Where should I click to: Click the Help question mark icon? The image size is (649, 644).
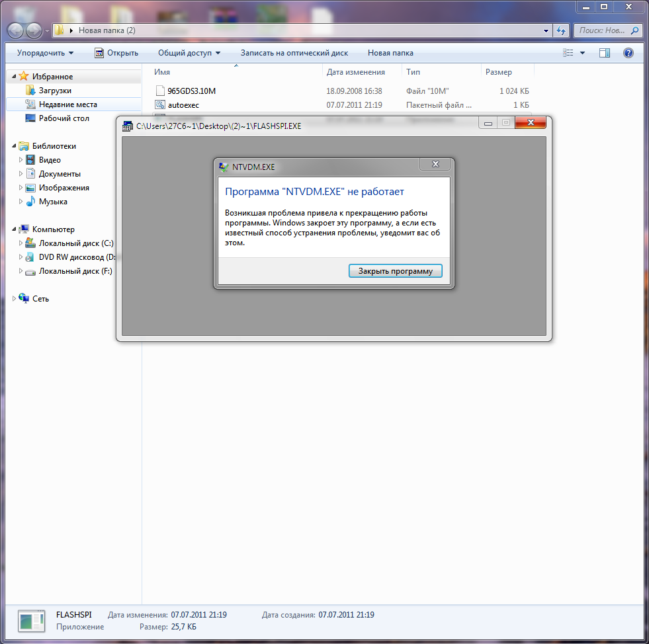click(x=628, y=53)
